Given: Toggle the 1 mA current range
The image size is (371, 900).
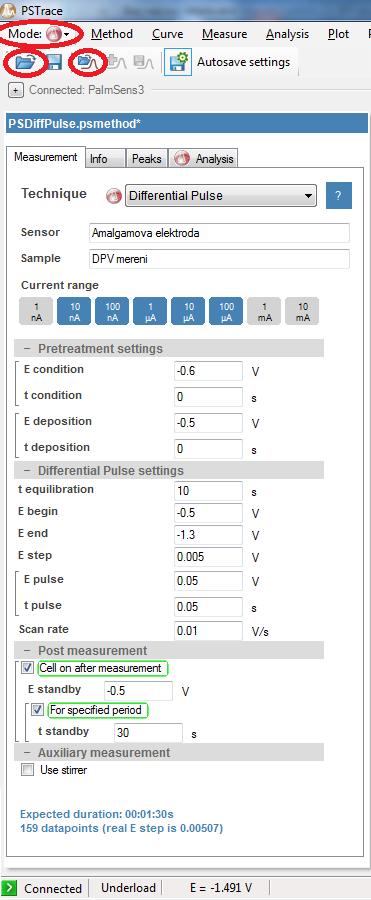Looking at the screenshot, I should [x=264, y=311].
